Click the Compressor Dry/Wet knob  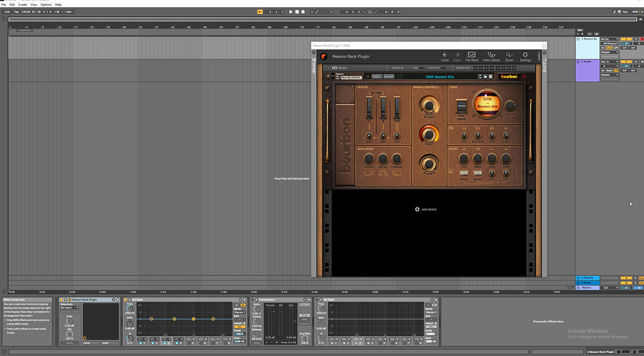pyautogui.click(x=304, y=338)
